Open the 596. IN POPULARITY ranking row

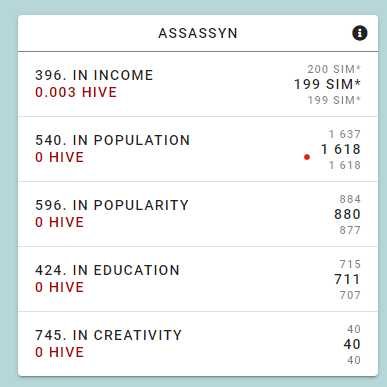click(198, 214)
